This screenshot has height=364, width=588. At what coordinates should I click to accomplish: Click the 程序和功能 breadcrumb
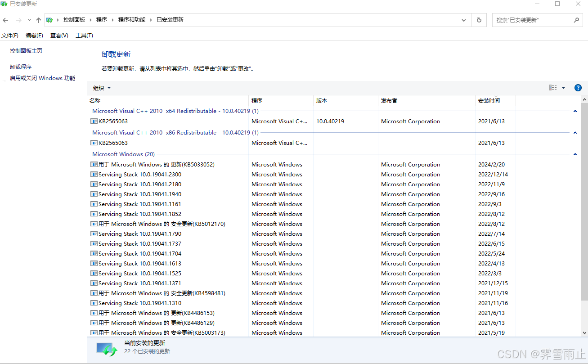click(x=132, y=20)
